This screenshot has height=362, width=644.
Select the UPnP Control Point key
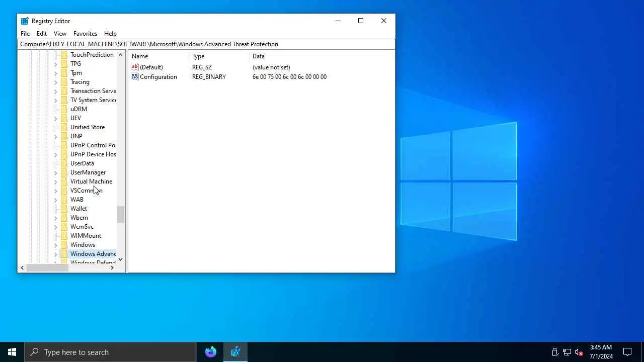[93, 145]
